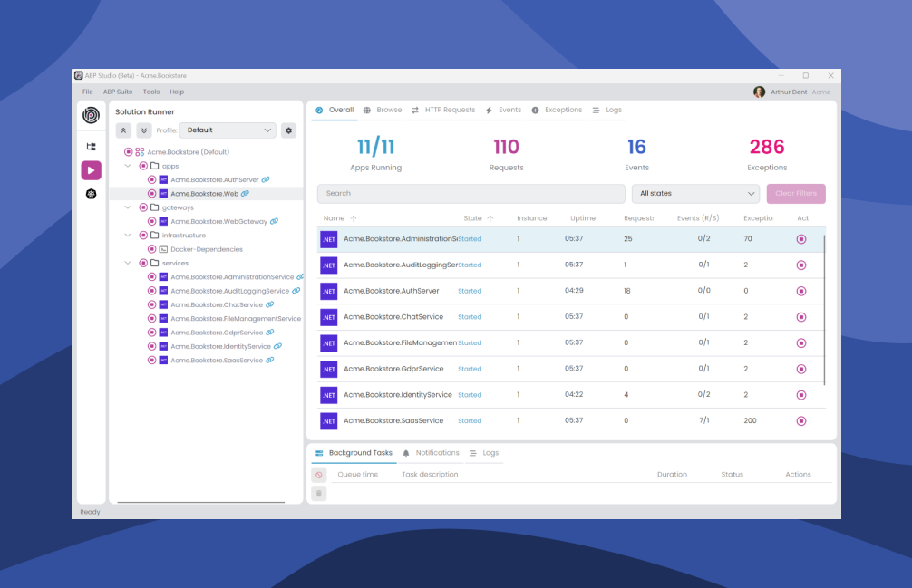Open the All states filter dropdown
Image resolution: width=912 pixels, height=588 pixels.
(695, 194)
